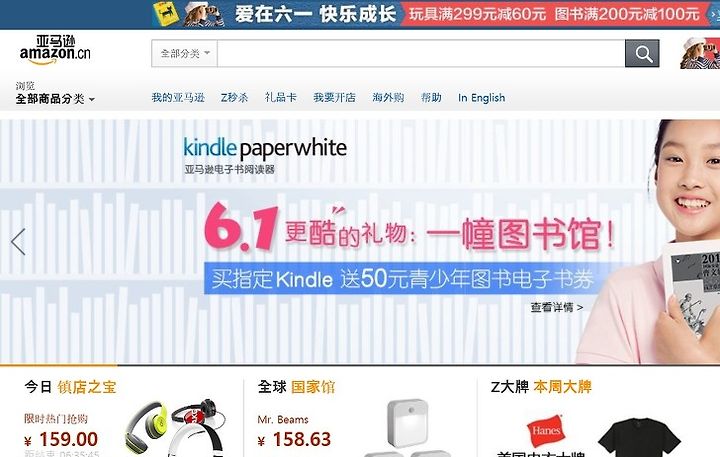
Task: Expand the 全部商品分类 browse menu
Action: 55,99
